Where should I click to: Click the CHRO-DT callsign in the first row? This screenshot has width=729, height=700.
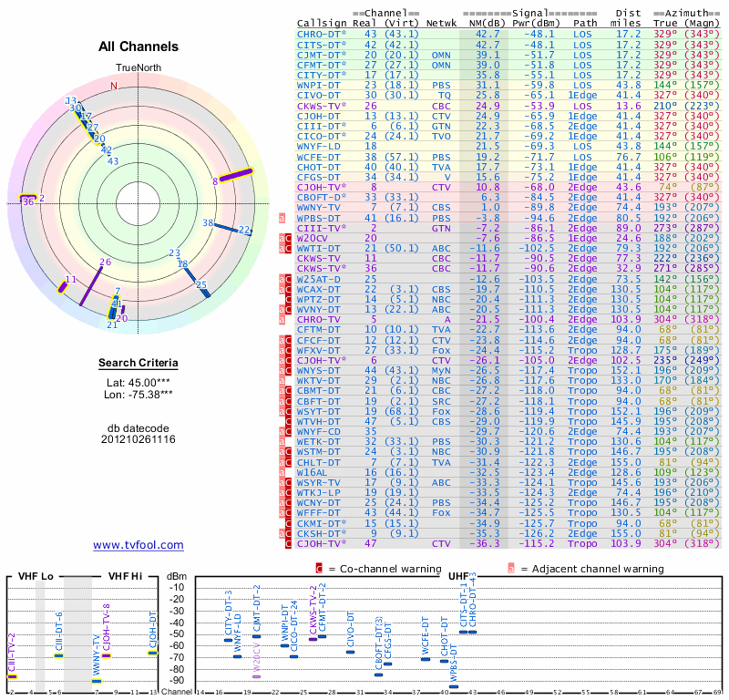[x=319, y=34]
